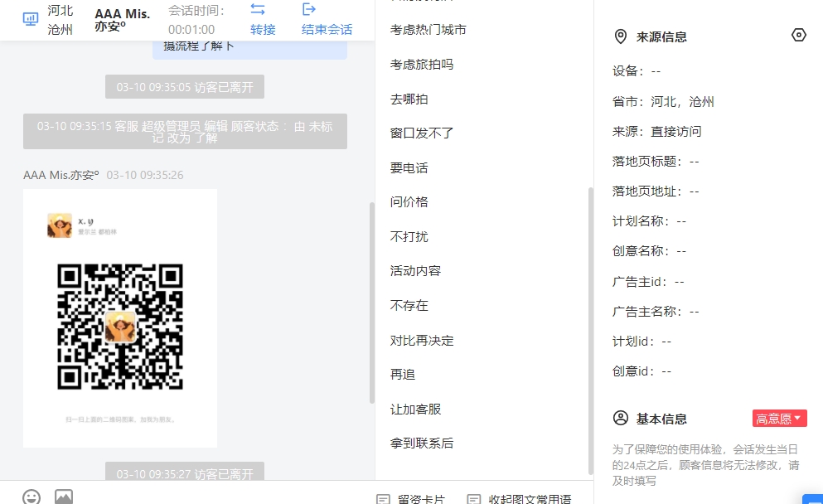The width and height of the screenshot is (823, 504).
Task: Click the send image icon
Action: [x=64, y=497]
